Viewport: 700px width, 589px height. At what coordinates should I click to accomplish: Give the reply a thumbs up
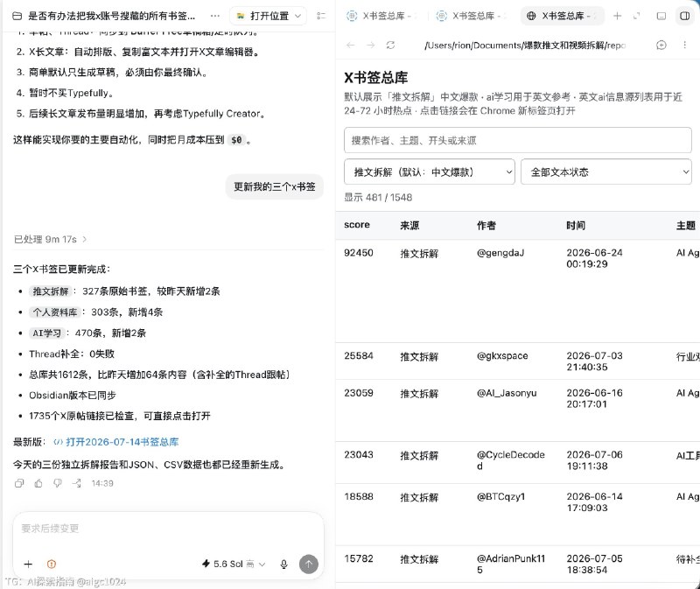(x=38, y=483)
